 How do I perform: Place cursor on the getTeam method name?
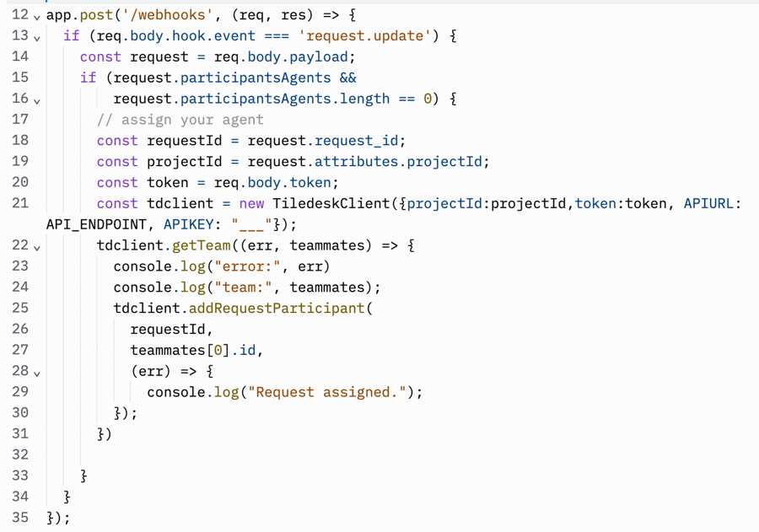[x=201, y=245]
